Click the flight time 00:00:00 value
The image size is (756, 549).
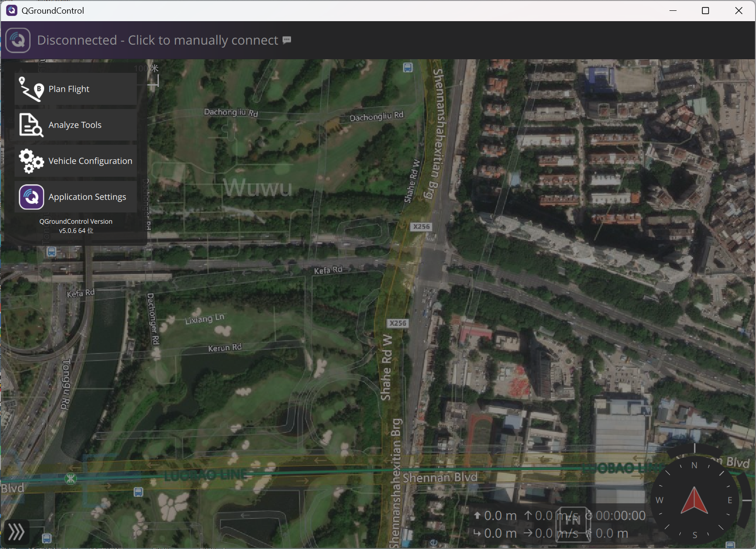click(x=621, y=516)
